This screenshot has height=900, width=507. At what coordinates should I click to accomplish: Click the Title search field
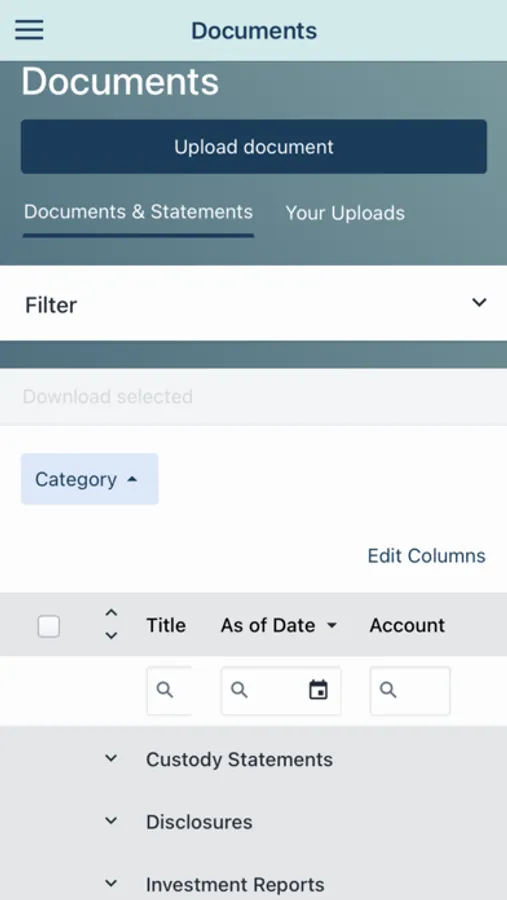pyautogui.click(x=169, y=690)
